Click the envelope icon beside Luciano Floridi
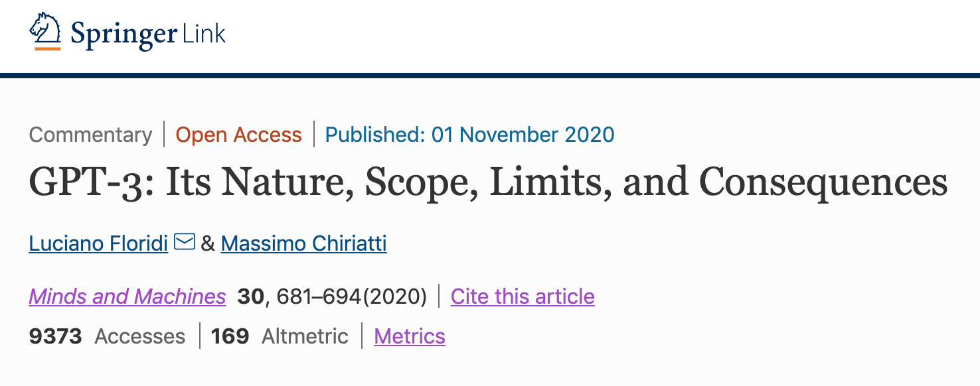 184,243
